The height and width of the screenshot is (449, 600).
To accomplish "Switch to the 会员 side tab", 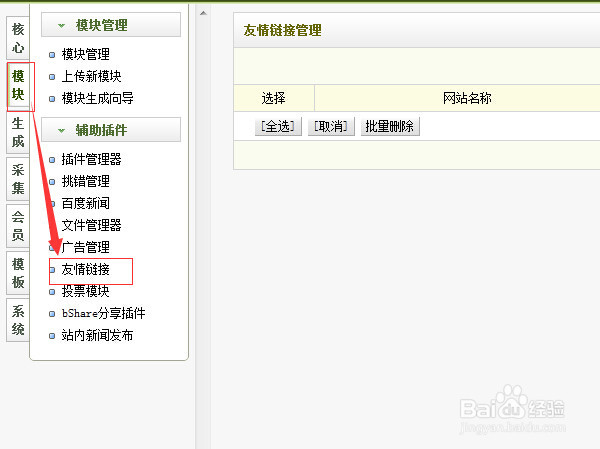I will pyautogui.click(x=18, y=226).
